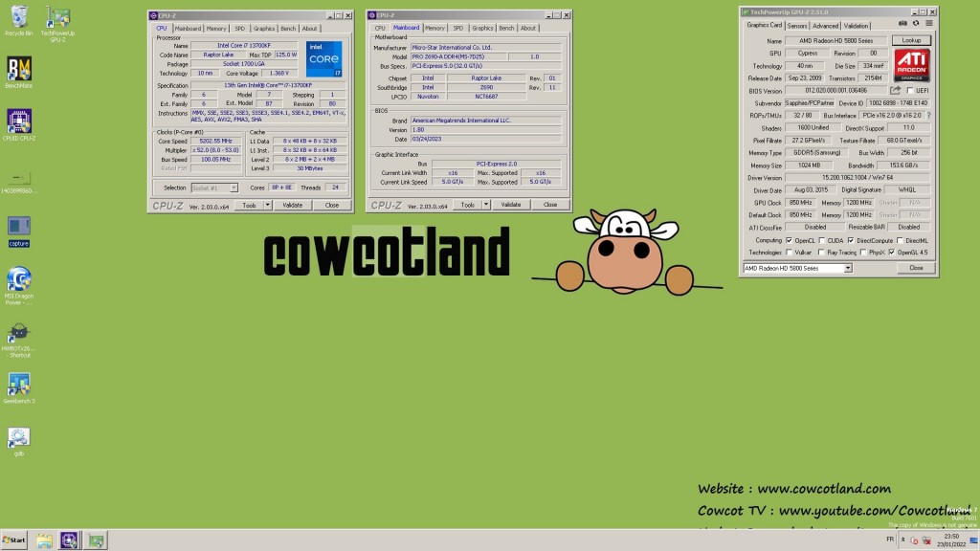Screen dimensions: 980x551
Task: Open the GPU-Z hamburger menu icon
Action: pos(929,24)
